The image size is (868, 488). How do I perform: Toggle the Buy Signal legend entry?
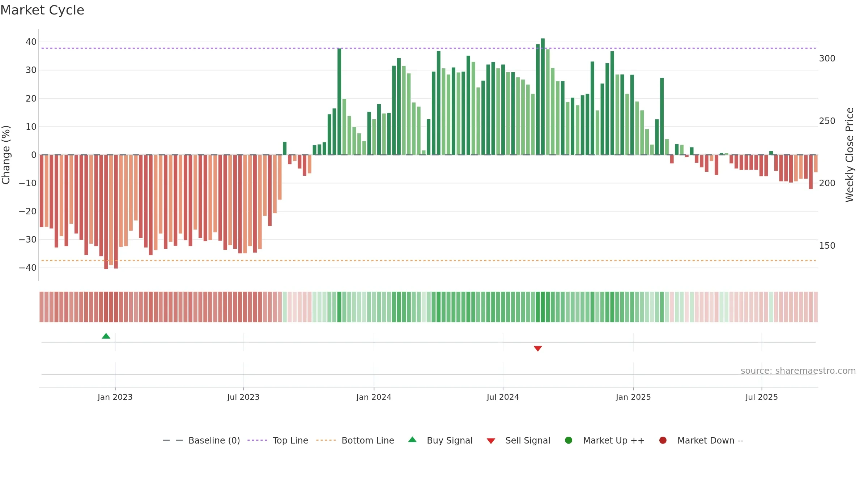440,440
